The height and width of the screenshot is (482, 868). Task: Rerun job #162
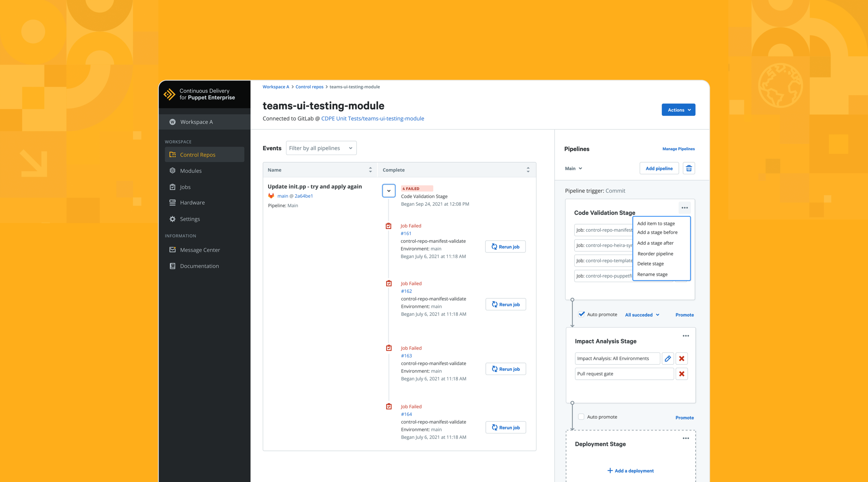click(x=506, y=304)
